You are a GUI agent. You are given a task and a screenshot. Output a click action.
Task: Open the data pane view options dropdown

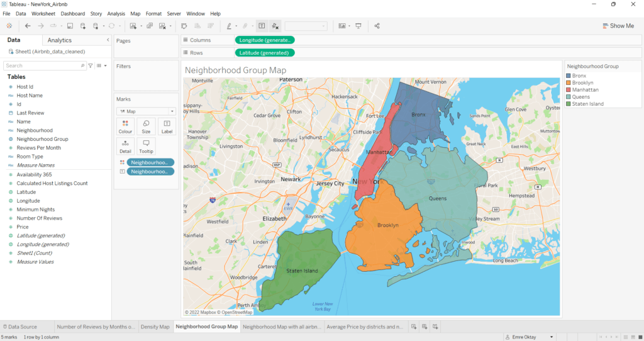click(102, 65)
